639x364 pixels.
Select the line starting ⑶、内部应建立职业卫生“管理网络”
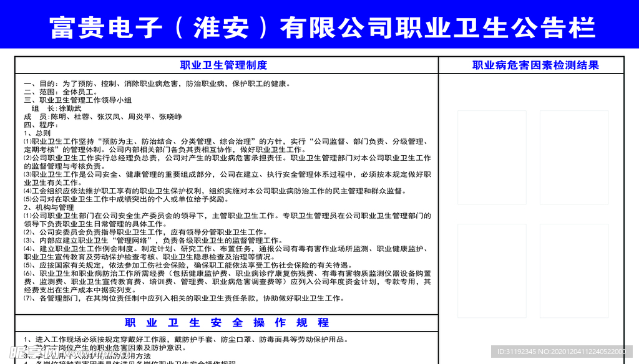[x=154, y=241]
